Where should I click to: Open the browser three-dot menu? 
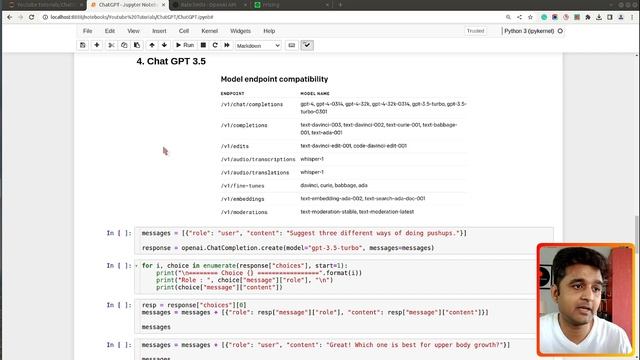point(632,17)
